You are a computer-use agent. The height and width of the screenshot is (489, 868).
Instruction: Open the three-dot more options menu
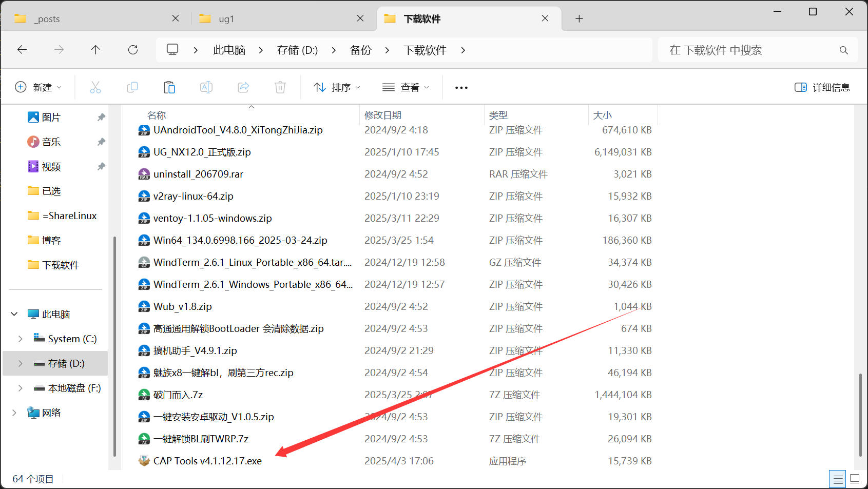[461, 88]
